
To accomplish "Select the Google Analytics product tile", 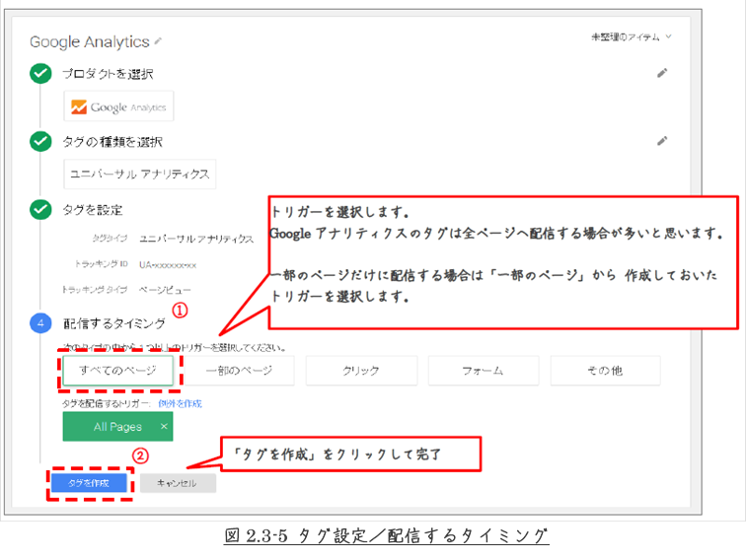I will (118, 107).
